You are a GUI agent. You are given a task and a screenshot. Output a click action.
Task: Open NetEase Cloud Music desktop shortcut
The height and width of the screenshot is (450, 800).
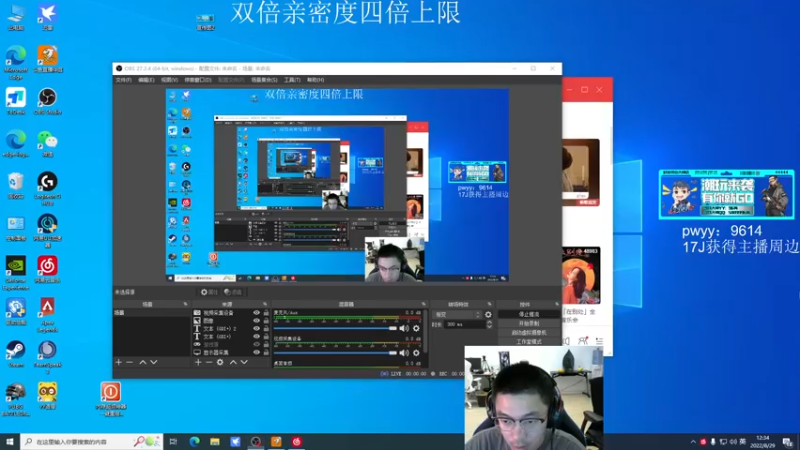click(47, 269)
